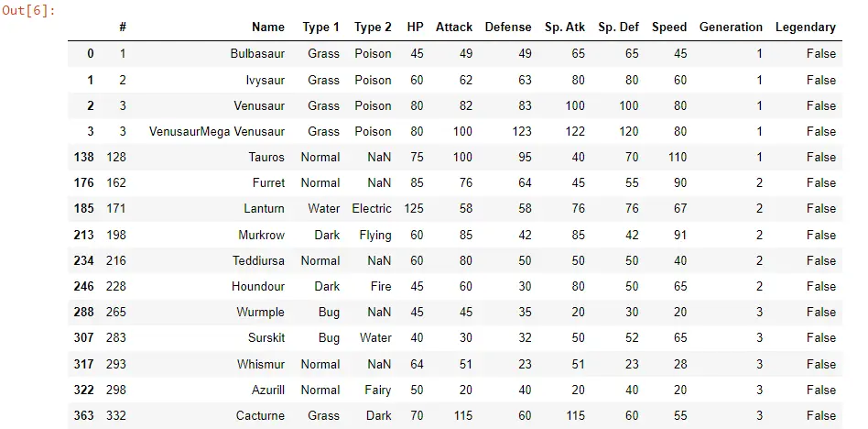Viewport: 868px width, 429px height.
Task: Select the VenusaurMega Venusaur name cell
Action: point(217,131)
